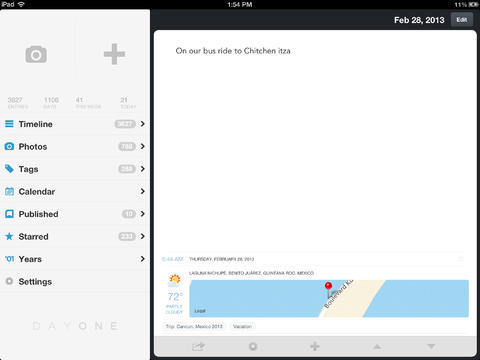This screenshot has width=480, height=360.
Task: Go to next entry with down arrow
Action: click(x=431, y=347)
